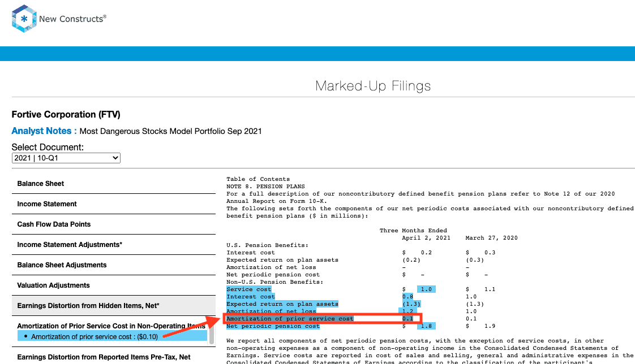Image resolution: width=635 pixels, height=364 pixels.
Task: Click the 'Three Months Ended' header
Action: [x=413, y=231]
